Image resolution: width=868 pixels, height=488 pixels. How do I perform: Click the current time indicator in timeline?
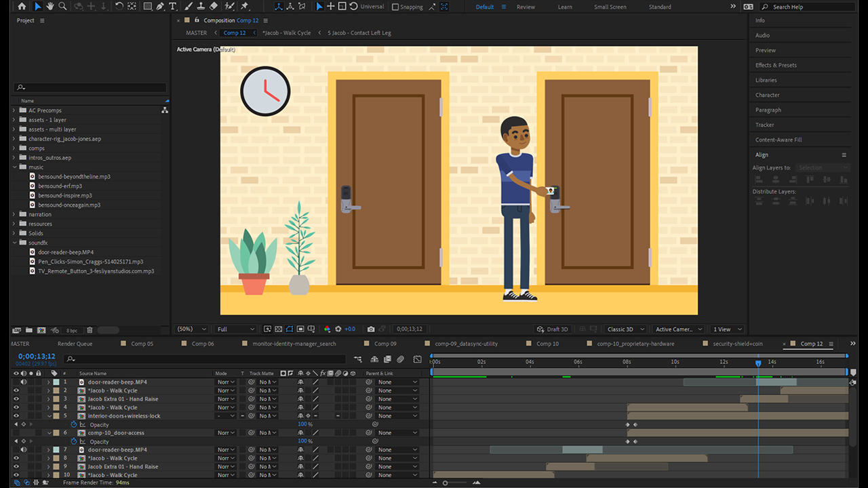pyautogui.click(x=758, y=363)
